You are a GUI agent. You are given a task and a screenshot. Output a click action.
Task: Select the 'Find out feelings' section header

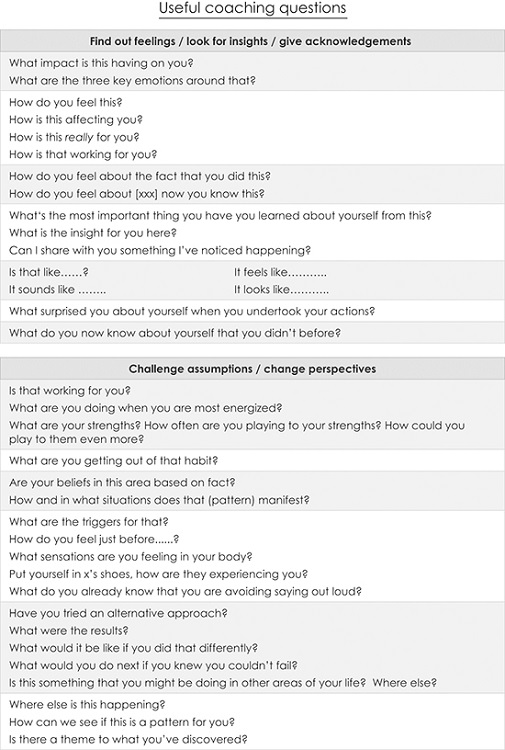(x=252, y=41)
